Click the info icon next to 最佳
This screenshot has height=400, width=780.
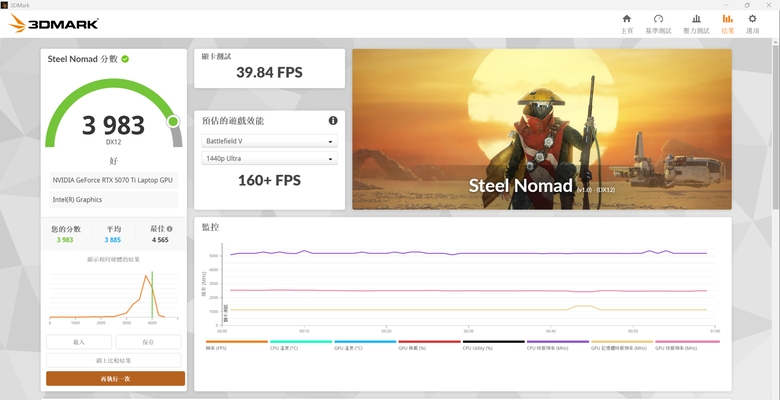170,229
